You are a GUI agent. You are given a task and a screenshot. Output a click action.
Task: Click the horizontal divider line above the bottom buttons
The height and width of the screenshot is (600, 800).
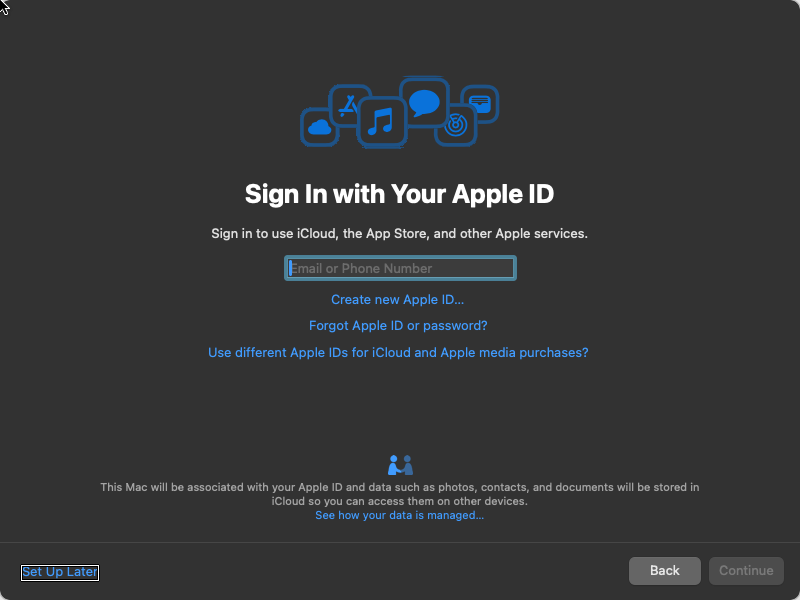(x=400, y=543)
